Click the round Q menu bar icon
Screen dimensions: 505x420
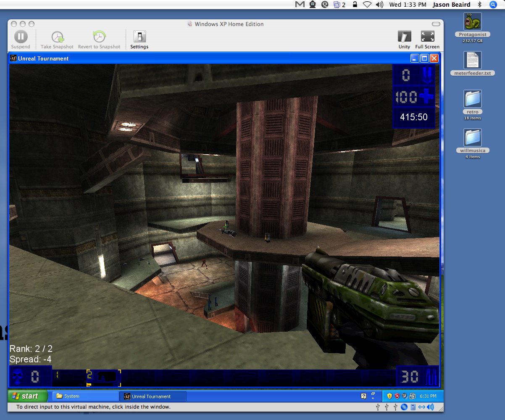pos(325,5)
